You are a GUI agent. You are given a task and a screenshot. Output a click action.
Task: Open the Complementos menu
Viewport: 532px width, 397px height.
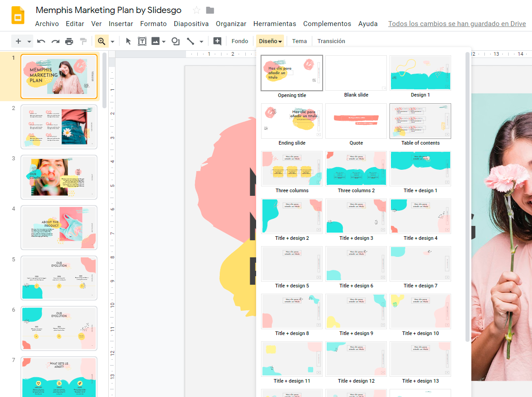327,24
